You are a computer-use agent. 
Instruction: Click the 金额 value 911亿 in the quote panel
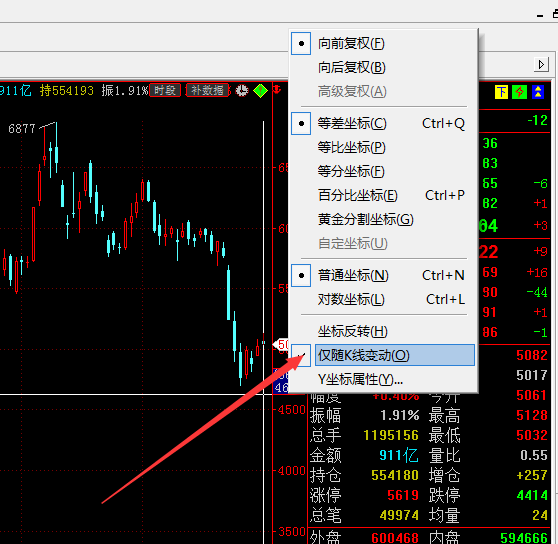coord(399,455)
